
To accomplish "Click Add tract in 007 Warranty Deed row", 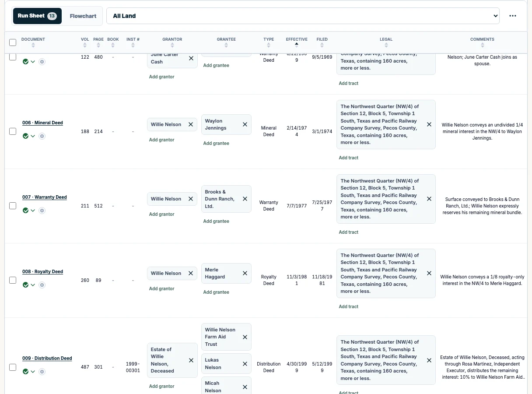I will pos(349,232).
